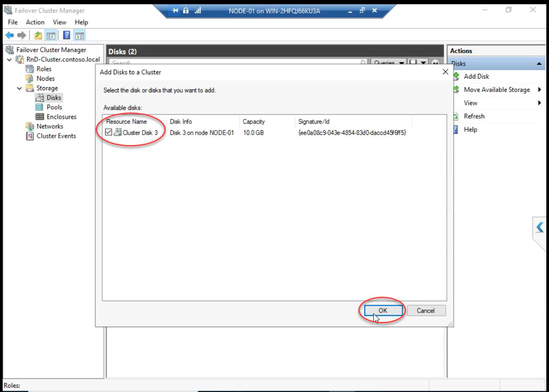Image resolution: width=549 pixels, height=392 pixels.
Task: Click the round expand chevron beside Queries
Action: coord(435,63)
